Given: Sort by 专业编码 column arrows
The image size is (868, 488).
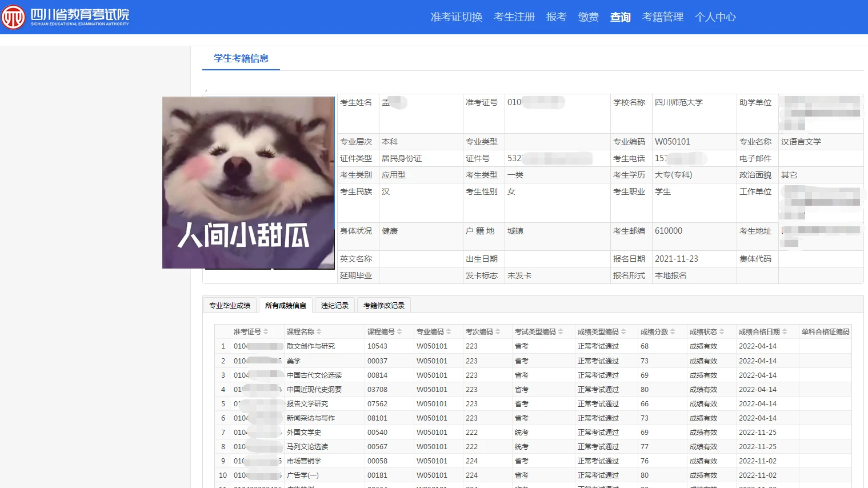Looking at the screenshot, I should tap(449, 331).
